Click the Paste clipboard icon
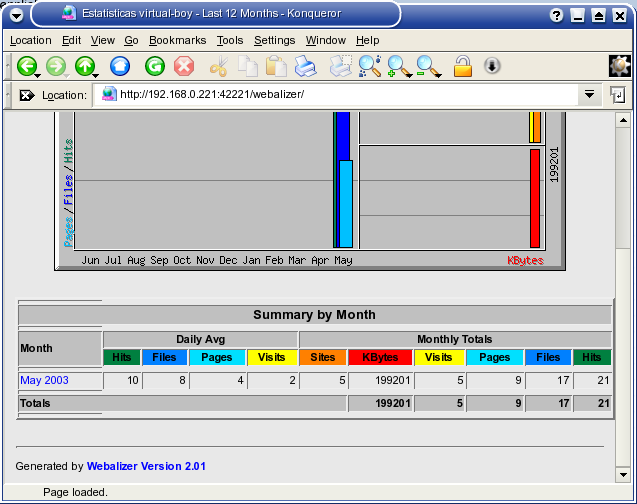The width and height of the screenshot is (637, 504). point(277,66)
